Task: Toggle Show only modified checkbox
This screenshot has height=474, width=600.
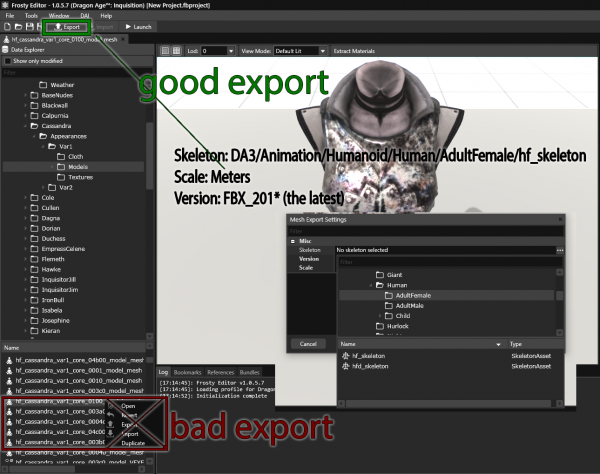Action: pos(7,61)
